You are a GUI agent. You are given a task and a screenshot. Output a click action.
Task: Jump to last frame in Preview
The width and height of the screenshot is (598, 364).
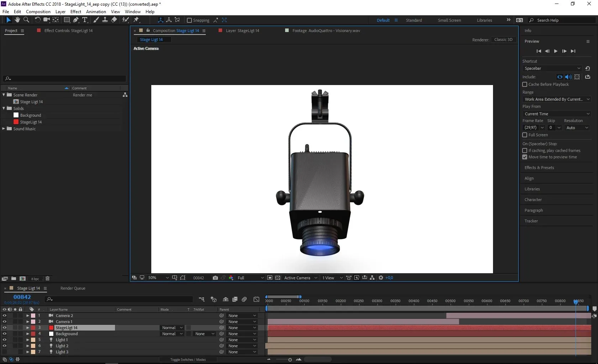tap(573, 51)
